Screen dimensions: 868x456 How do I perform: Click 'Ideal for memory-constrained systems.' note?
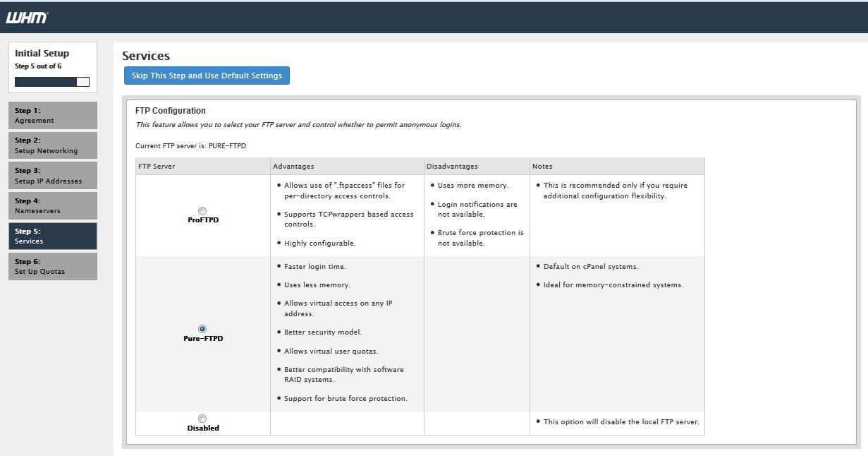tap(613, 285)
